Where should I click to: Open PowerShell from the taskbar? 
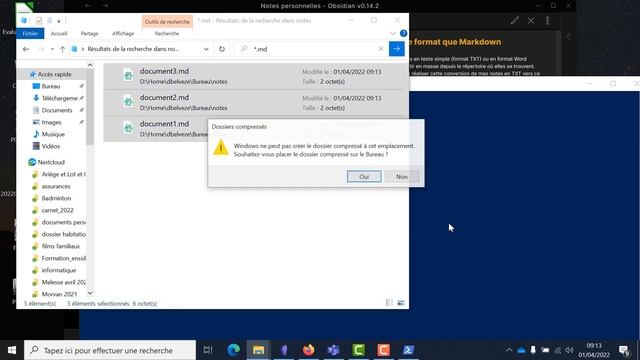coord(409,350)
